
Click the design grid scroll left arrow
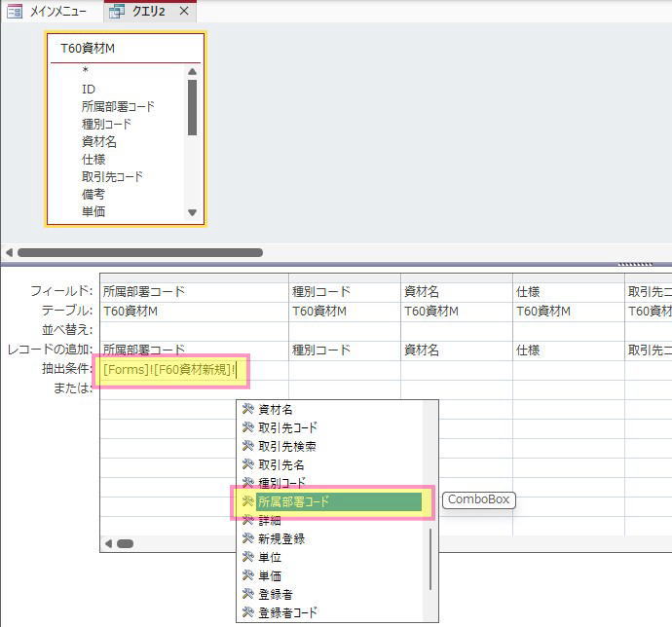click(x=108, y=543)
